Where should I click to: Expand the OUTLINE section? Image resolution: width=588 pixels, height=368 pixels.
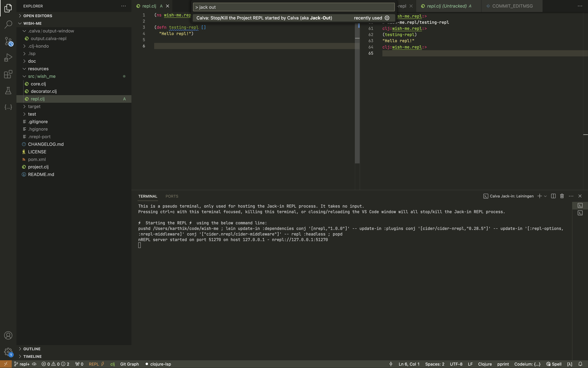(x=74, y=349)
